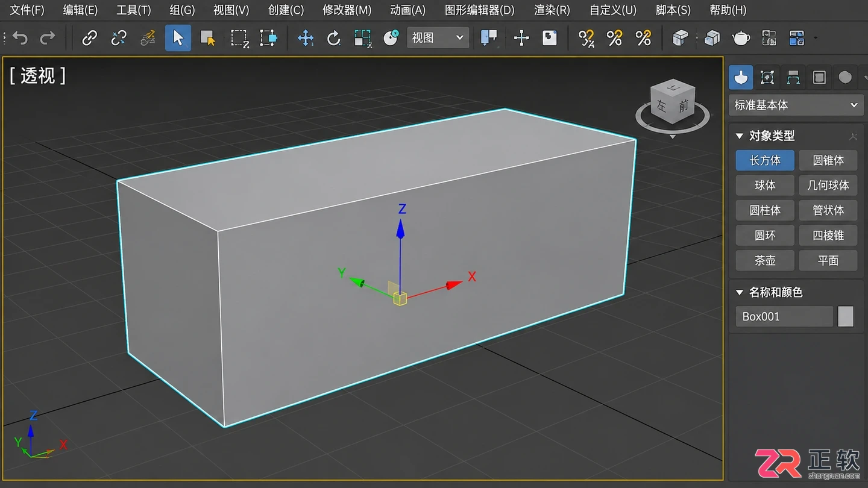The height and width of the screenshot is (488, 868).
Task: Click the teapot Render Production icon
Action: coord(741,38)
